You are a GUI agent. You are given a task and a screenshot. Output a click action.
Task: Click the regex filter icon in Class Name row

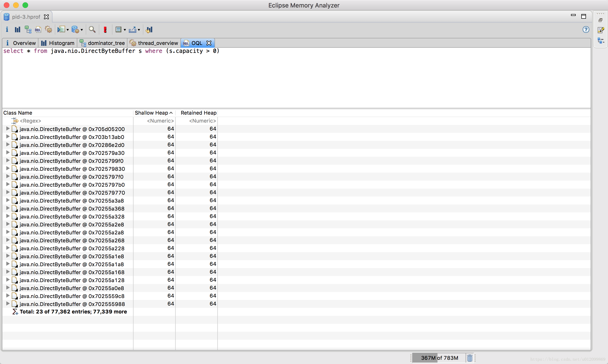[15, 121]
